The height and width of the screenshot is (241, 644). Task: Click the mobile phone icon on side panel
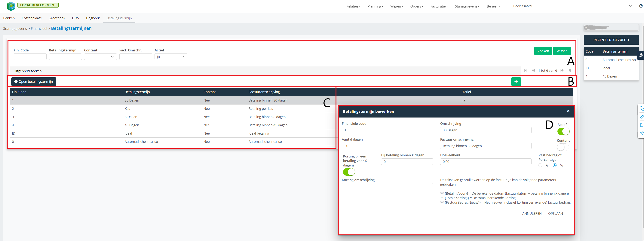pos(642,125)
